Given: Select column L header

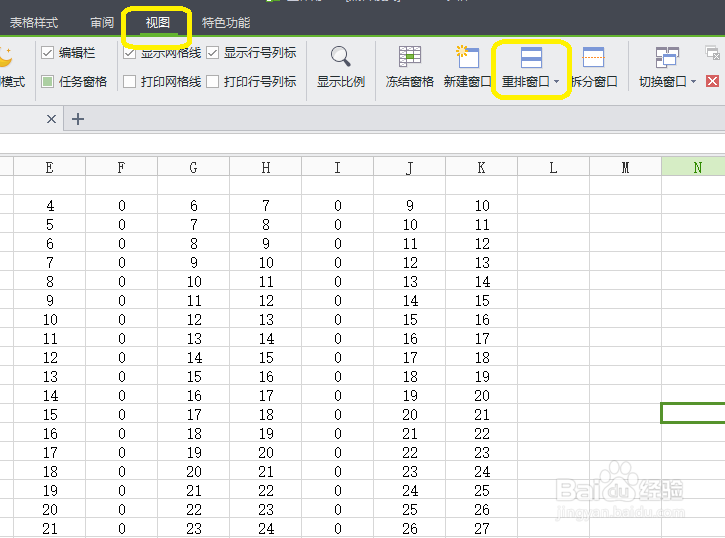Looking at the screenshot, I should (x=553, y=167).
